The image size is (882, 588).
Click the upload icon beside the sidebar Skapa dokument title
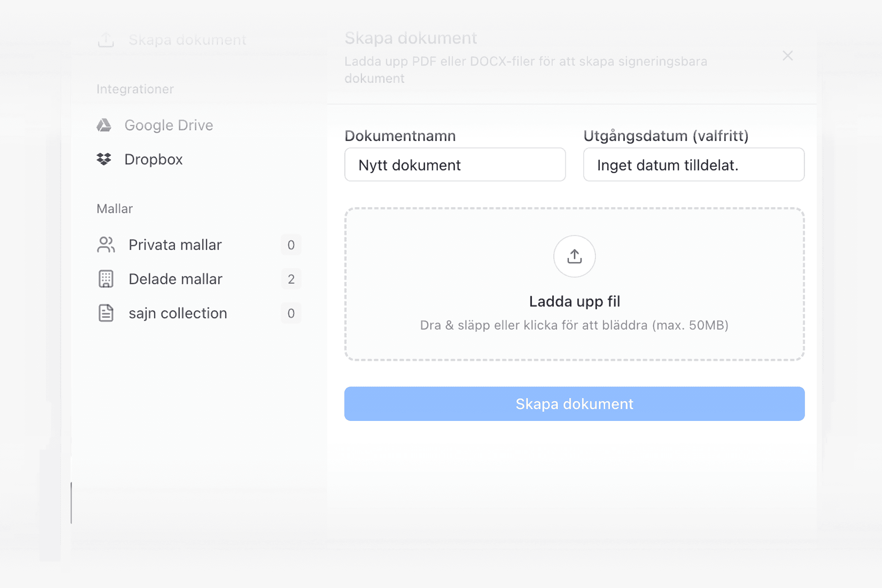click(x=106, y=40)
